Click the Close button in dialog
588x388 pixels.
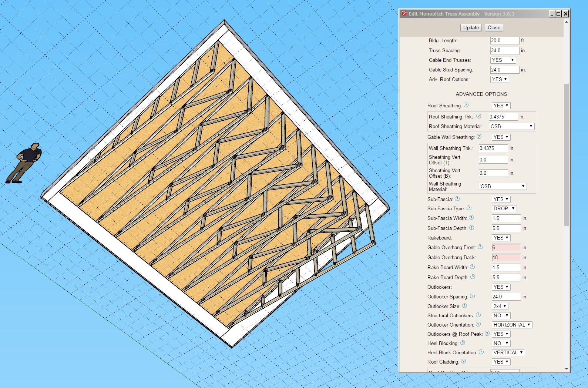(494, 27)
